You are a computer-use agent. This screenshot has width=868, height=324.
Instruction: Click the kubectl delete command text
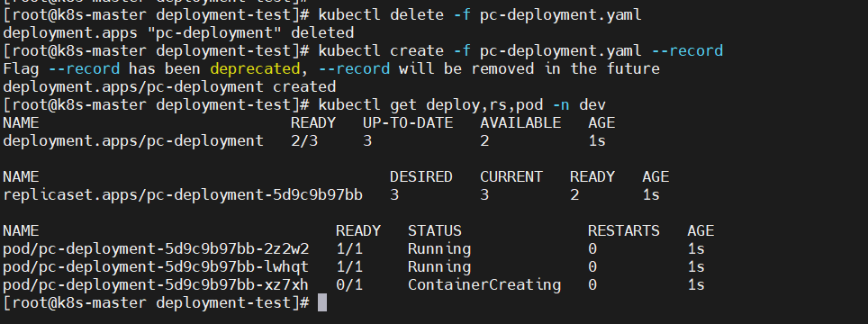480,15
